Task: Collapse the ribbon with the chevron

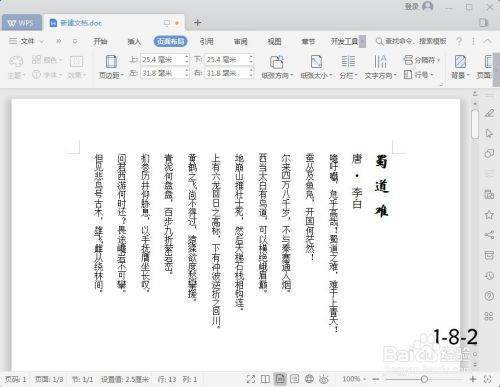Action: click(x=488, y=41)
